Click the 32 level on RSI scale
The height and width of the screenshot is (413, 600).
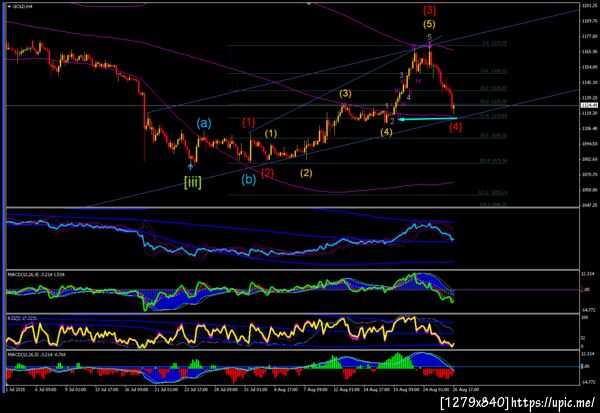coord(583,338)
